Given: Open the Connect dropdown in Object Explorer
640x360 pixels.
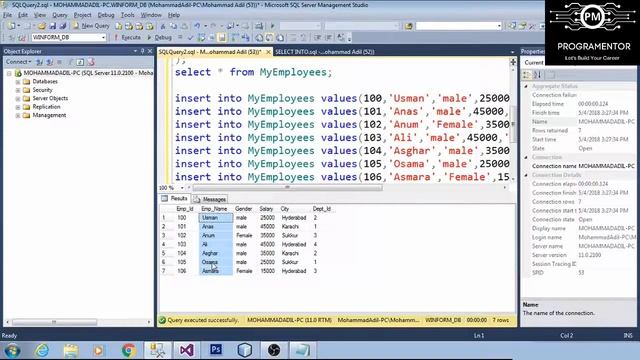Looking at the screenshot, I should point(18,62).
